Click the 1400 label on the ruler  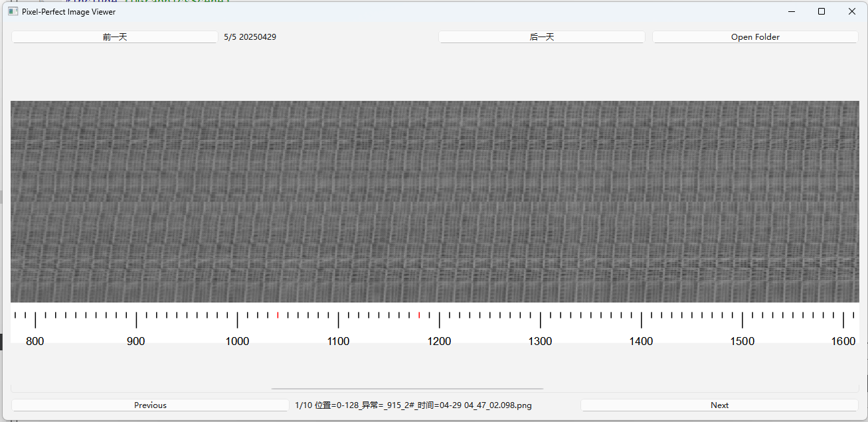click(x=641, y=341)
